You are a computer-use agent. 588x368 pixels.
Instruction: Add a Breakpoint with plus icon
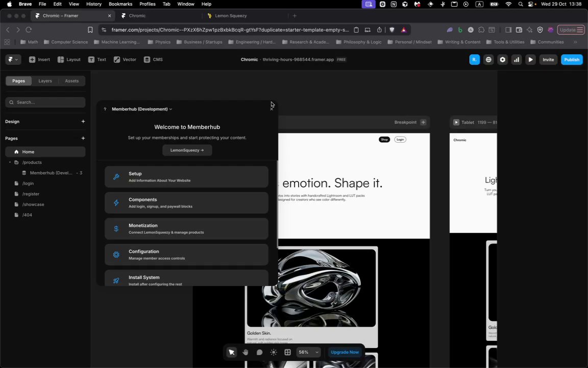pos(423,122)
